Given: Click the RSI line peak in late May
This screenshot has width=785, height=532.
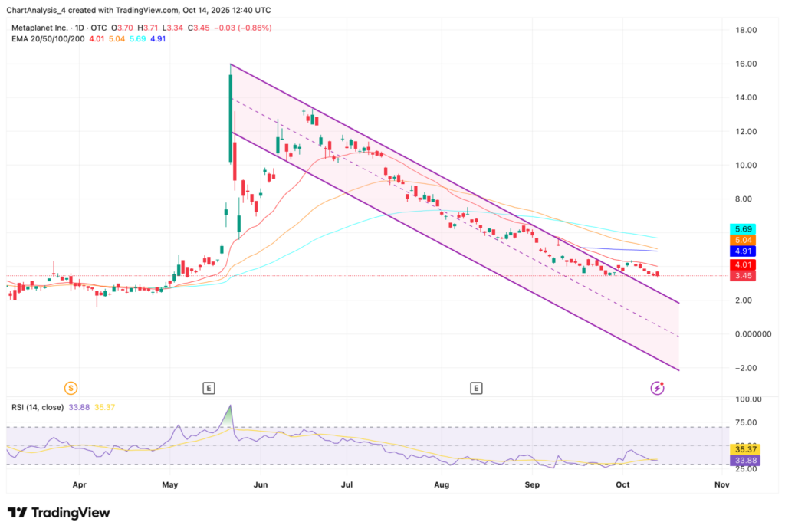Looking at the screenshot, I should pos(230,406).
